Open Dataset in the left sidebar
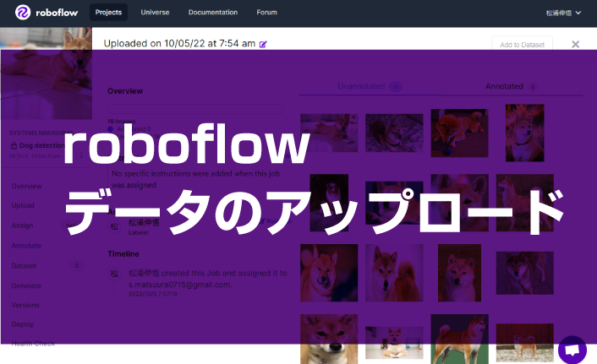 tap(24, 266)
